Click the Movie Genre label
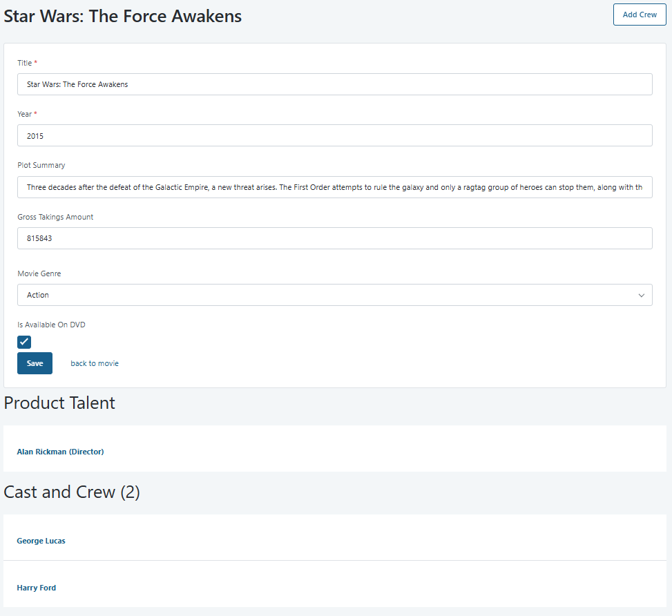Viewport: 672px width, 616px height. tap(39, 273)
